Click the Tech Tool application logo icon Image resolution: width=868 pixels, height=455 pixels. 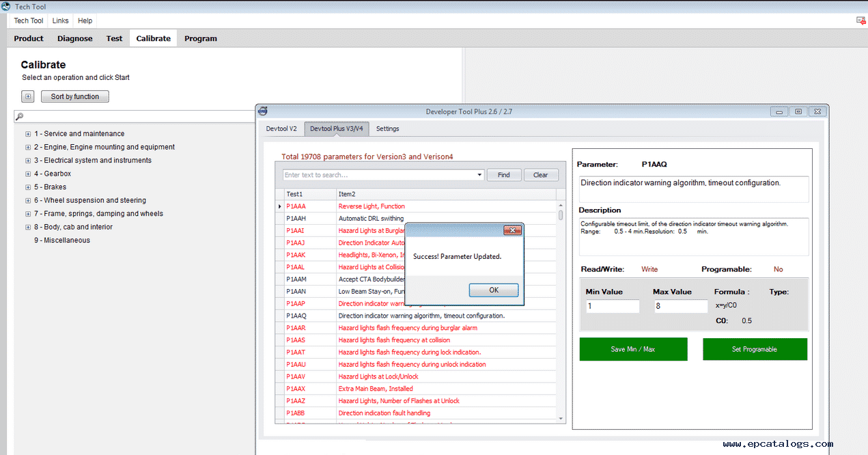[5, 6]
